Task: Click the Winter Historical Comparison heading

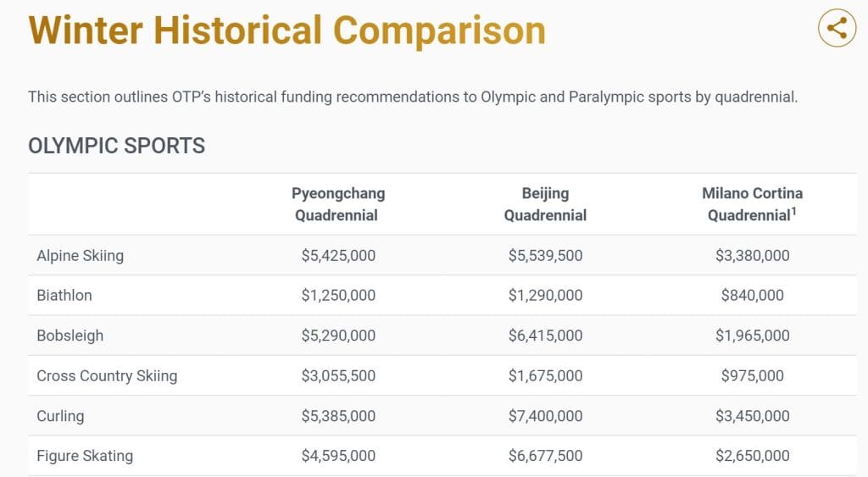Action: coord(287,31)
